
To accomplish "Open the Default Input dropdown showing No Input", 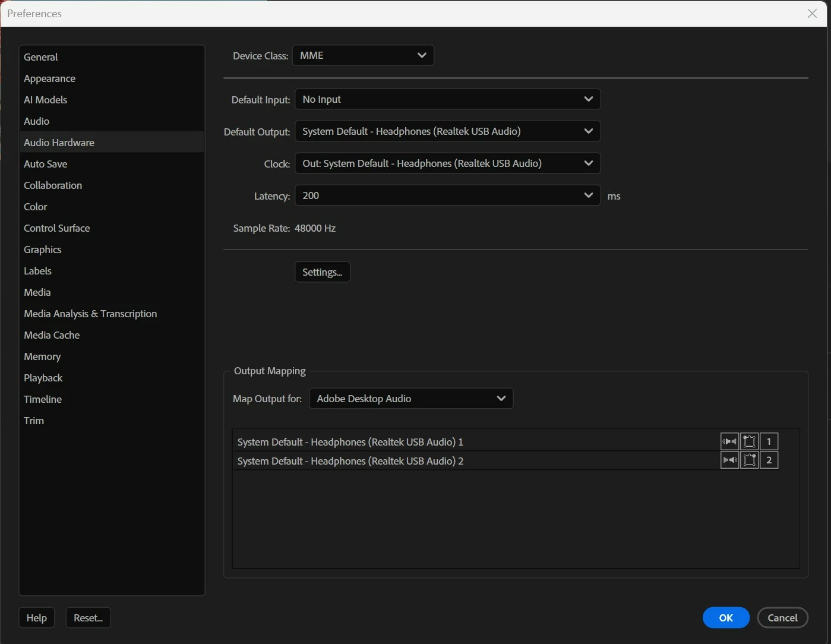I will coord(447,99).
